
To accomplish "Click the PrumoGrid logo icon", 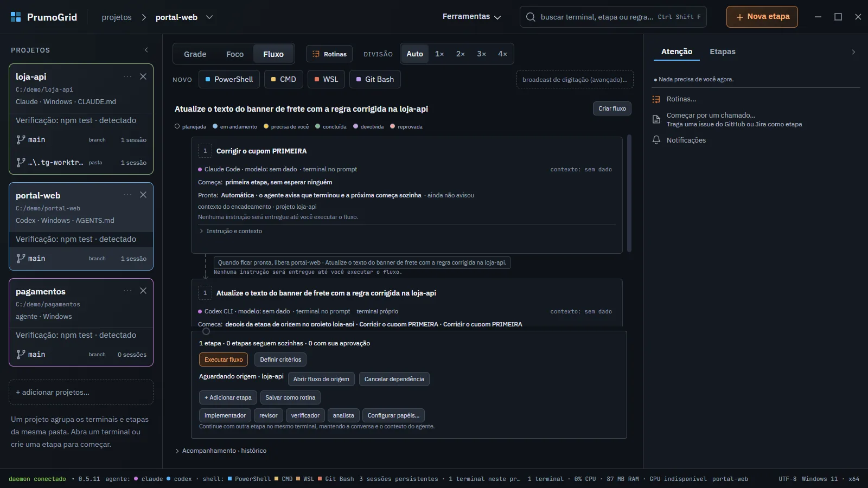I will [x=16, y=17].
